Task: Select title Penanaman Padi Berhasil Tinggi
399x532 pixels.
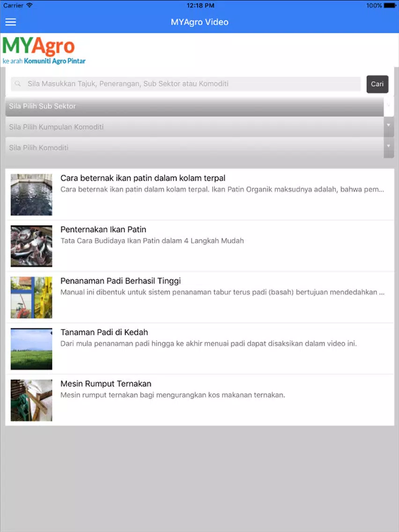Action: pyautogui.click(x=120, y=281)
